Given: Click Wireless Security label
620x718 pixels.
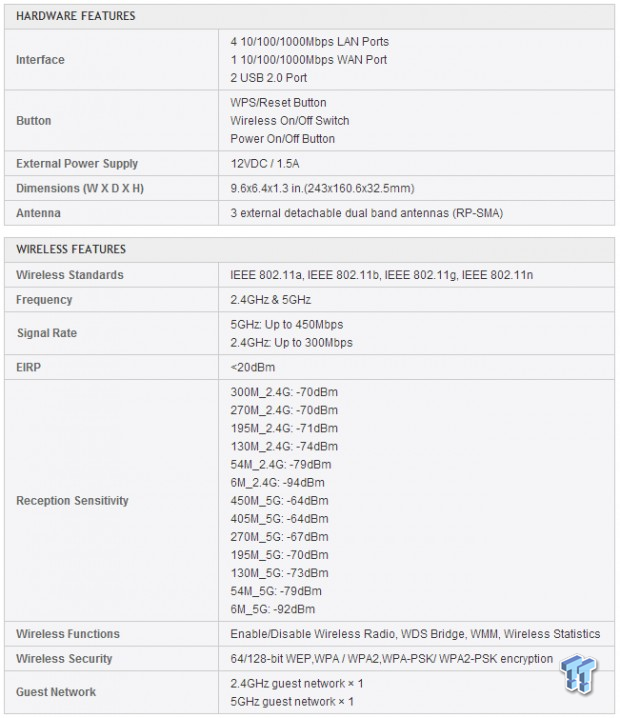Looking at the screenshot, I should click(x=64, y=658).
